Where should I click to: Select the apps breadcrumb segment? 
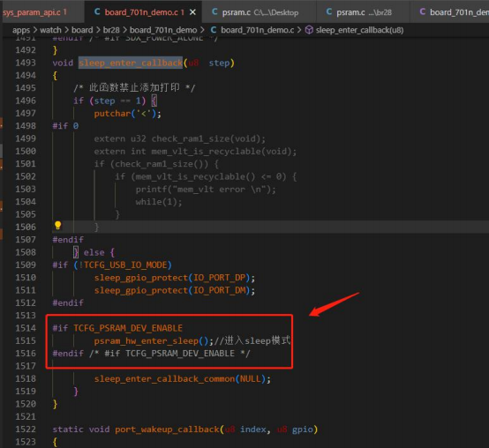tap(21, 30)
